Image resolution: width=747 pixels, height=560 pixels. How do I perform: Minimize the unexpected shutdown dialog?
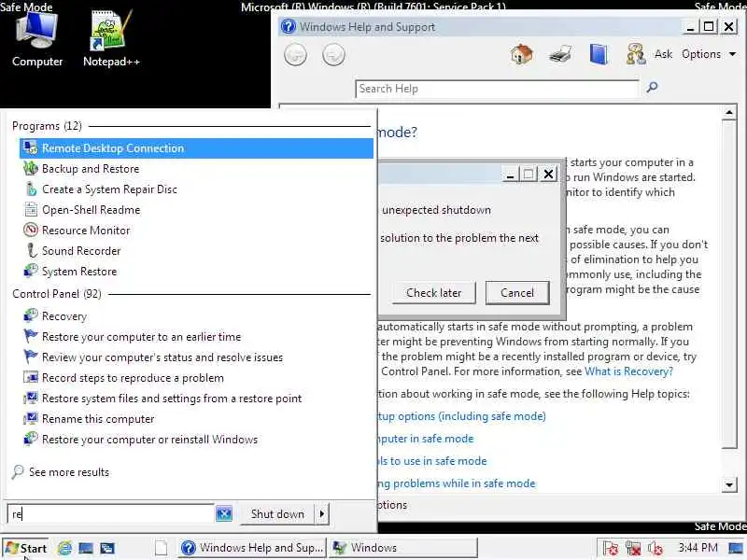click(510, 174)
